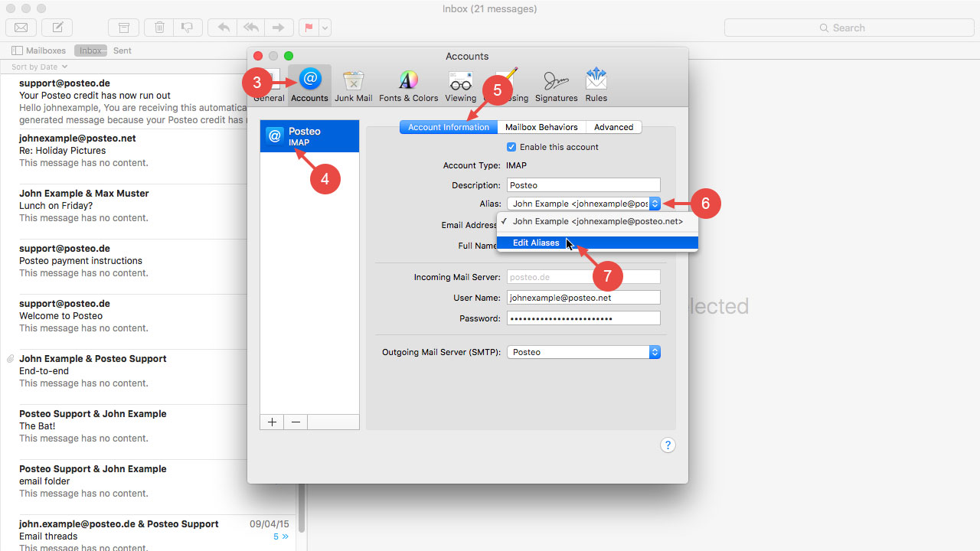Move selected message to trash

pos(158,27)
